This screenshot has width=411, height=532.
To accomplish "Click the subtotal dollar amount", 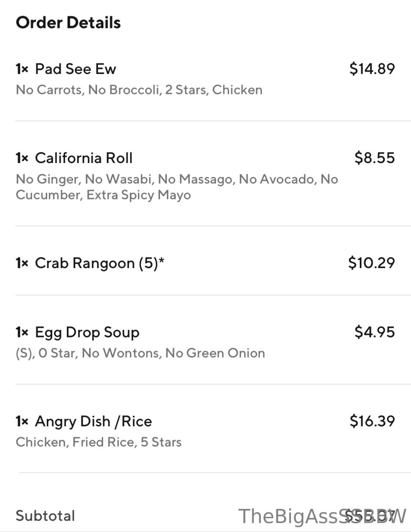I will [370, 516].
